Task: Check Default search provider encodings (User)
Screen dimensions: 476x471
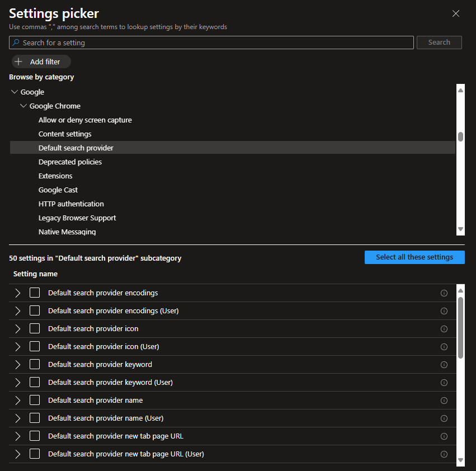Action: coord(35,310)
